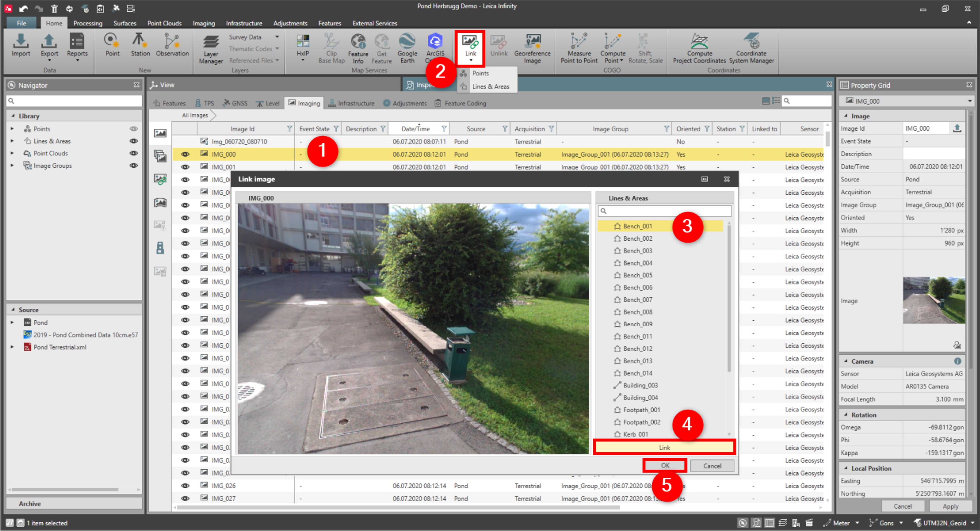Screen dimensions: 980x531
Task: Click the image thumbnail in Property Grid
Action: (x=934, y=300)
